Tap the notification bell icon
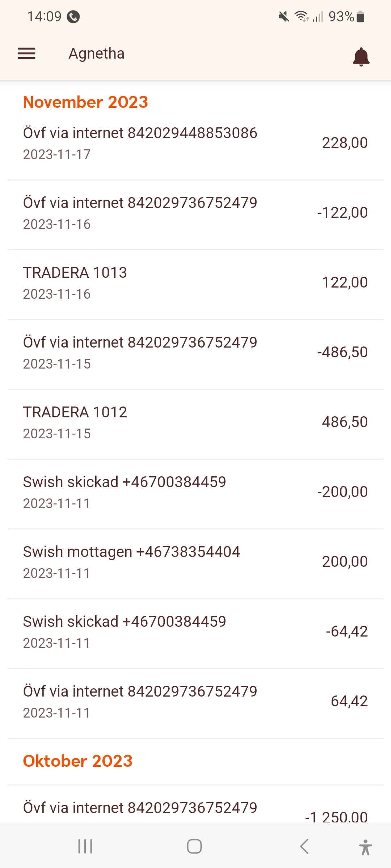The height and width of the screenshot is (868, 391). (x=361, y=57)
